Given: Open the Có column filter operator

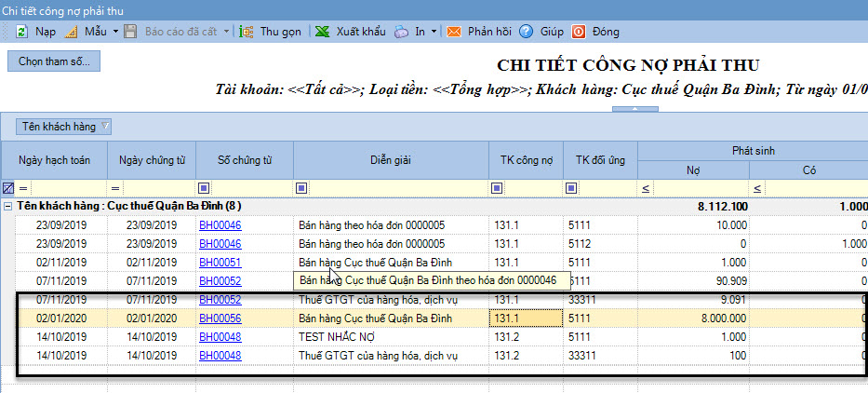Looking at the screenshot, I should click(x=756, y=189).
